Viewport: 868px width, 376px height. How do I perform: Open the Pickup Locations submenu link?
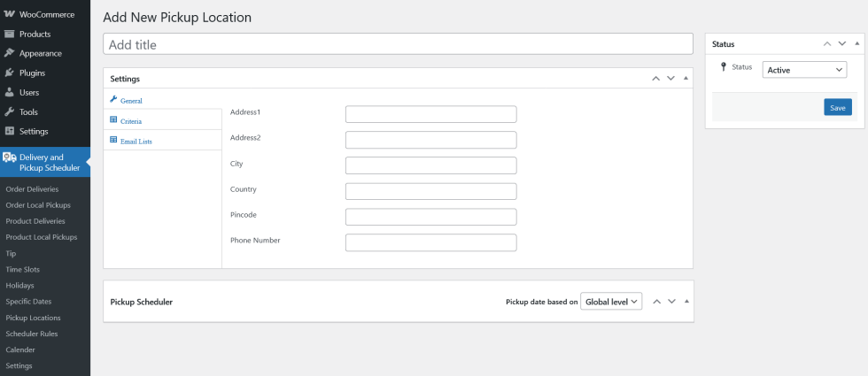click(34, 318)
